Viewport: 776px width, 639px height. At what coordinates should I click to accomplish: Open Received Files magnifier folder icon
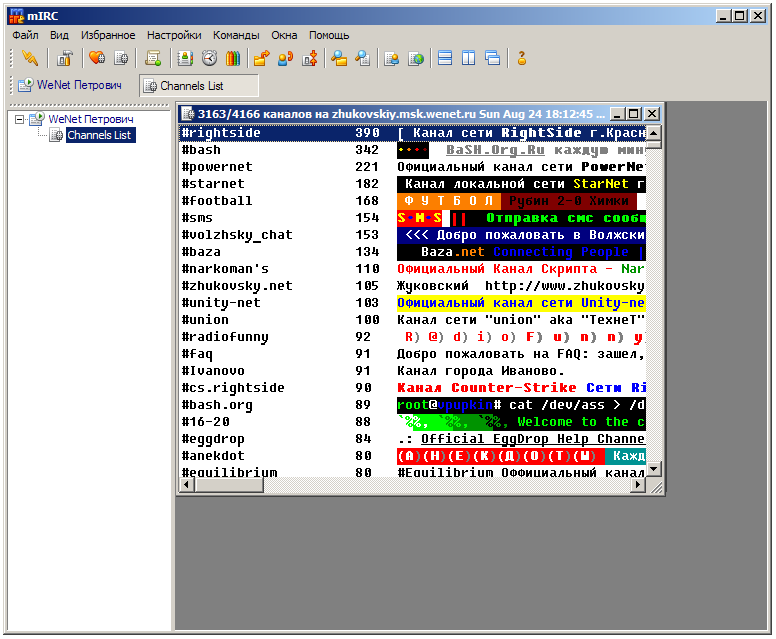click(339, 58)
